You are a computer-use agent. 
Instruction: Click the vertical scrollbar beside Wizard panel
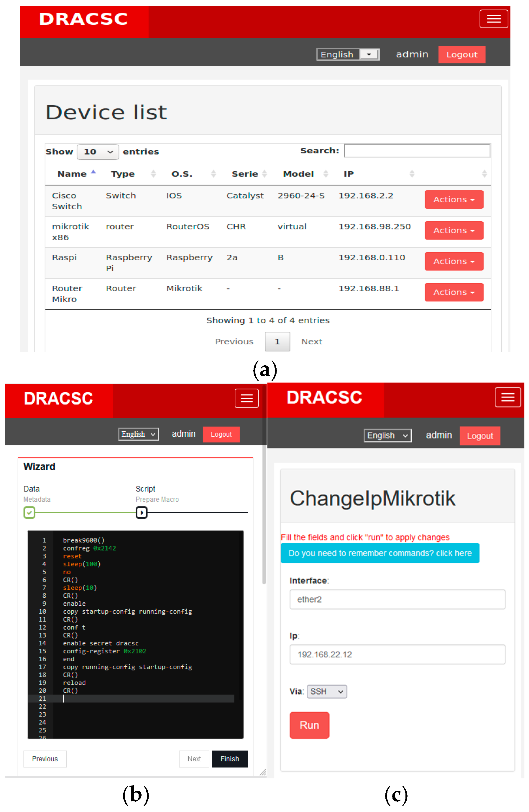click(x=264, y=519)
